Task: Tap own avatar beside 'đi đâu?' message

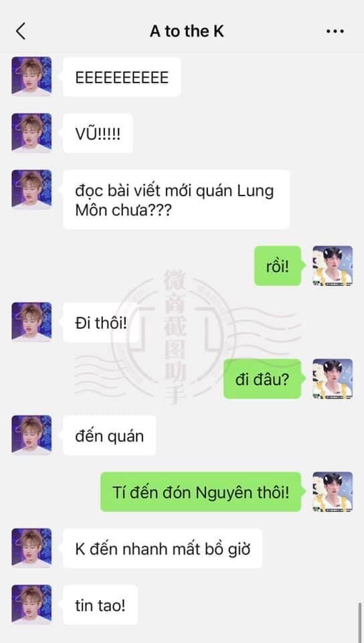Action: [333, 379]
